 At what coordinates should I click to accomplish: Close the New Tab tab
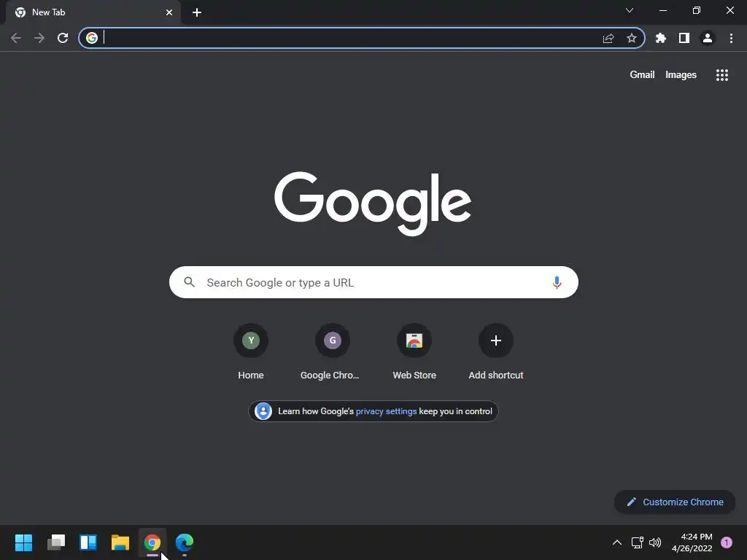[169, 12]
